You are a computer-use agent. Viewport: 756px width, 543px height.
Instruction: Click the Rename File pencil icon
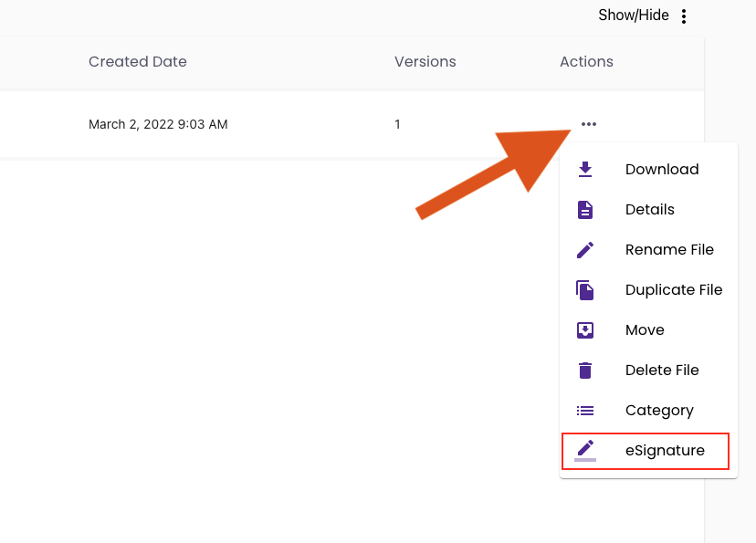pos(585,250)
